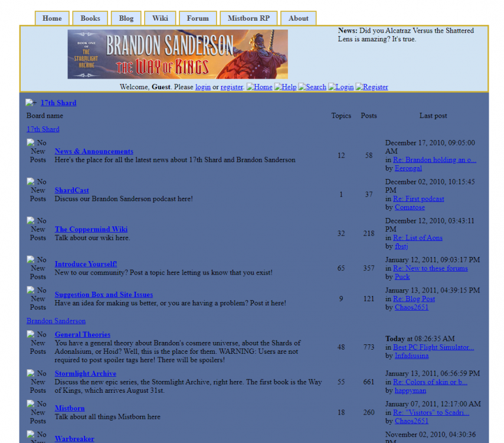Open the News & Announcements board
504x443 pixels.
click(x=94, y=151)
